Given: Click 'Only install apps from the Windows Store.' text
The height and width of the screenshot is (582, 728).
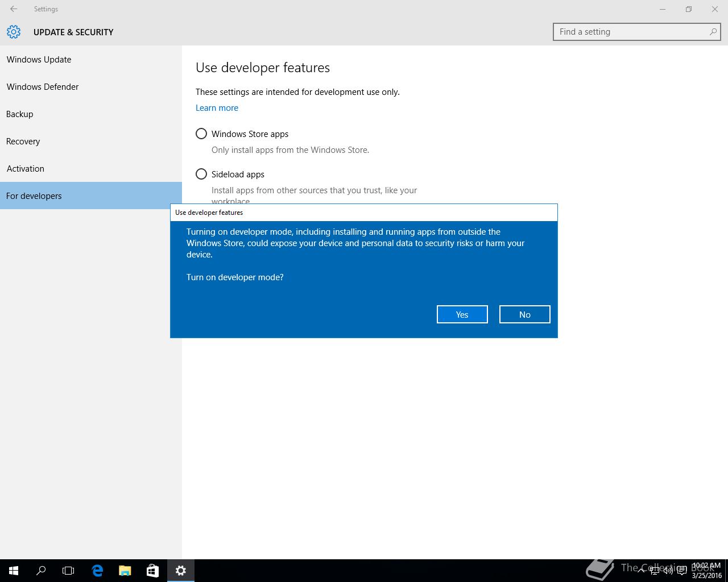Looking at the screenshot, I should 290,150.
